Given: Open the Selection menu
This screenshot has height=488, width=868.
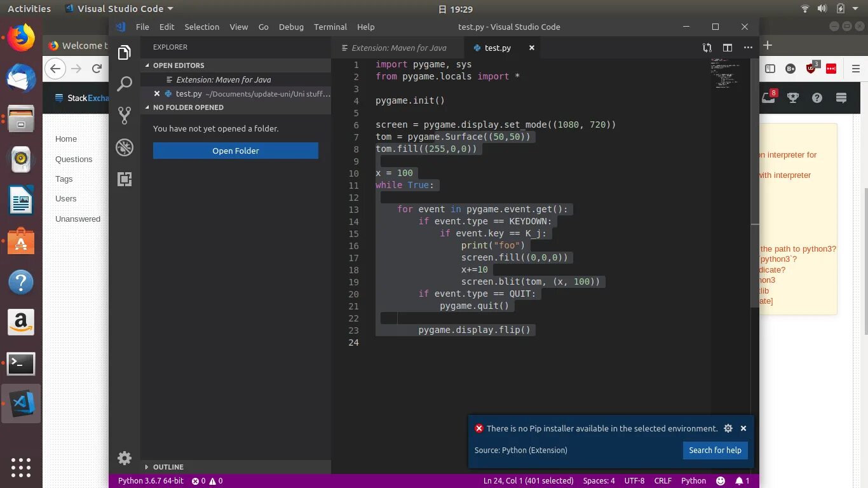Looking at the screenshot, I should (201, 27).
